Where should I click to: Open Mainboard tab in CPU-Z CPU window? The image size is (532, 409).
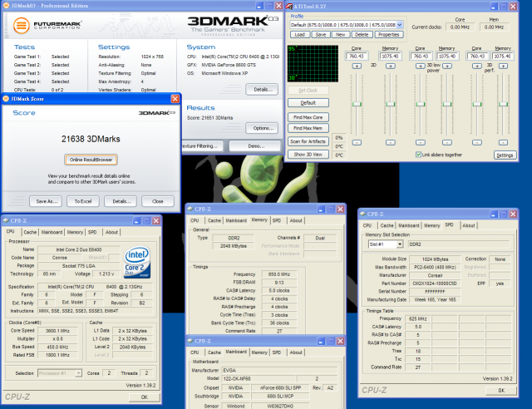click(x=52, y=232)
